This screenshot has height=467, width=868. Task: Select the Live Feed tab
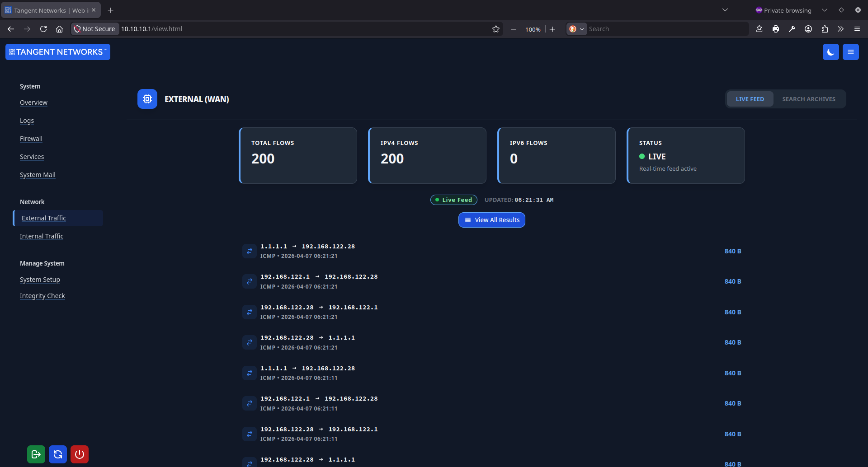(750, 99)
